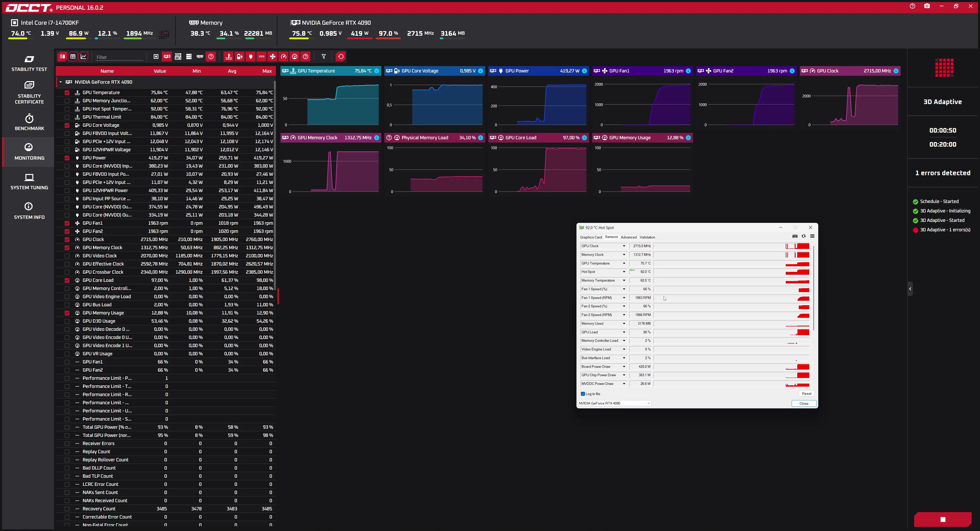Toggle the Log to file checkbox
The width and height of the screenshot is (980, 531).
pos(583,394)
